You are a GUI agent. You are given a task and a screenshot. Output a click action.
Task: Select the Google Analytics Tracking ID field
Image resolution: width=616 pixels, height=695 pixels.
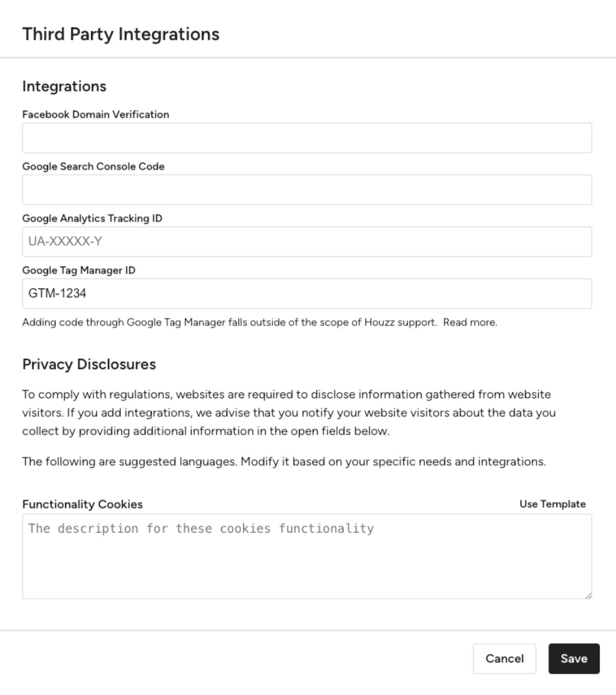(x=307, y=241)
